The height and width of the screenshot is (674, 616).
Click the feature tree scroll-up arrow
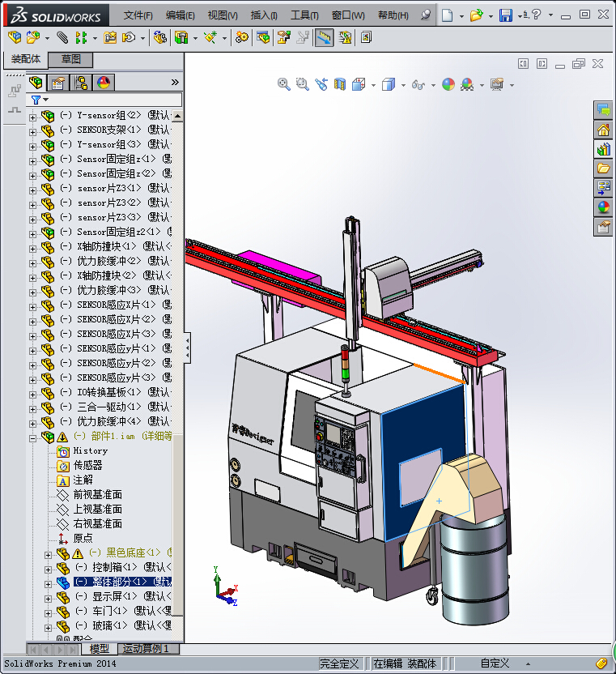coord(177,116)
